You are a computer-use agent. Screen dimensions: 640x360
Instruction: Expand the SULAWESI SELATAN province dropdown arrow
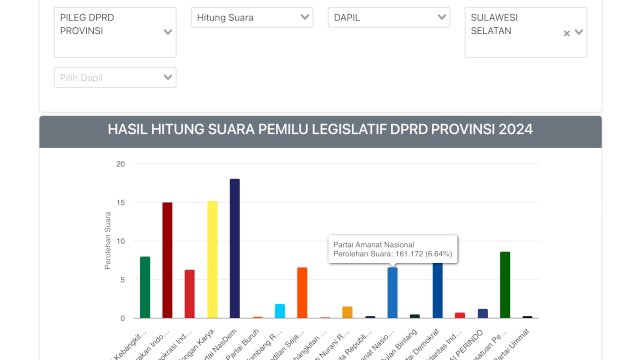[x=579, y=32]
